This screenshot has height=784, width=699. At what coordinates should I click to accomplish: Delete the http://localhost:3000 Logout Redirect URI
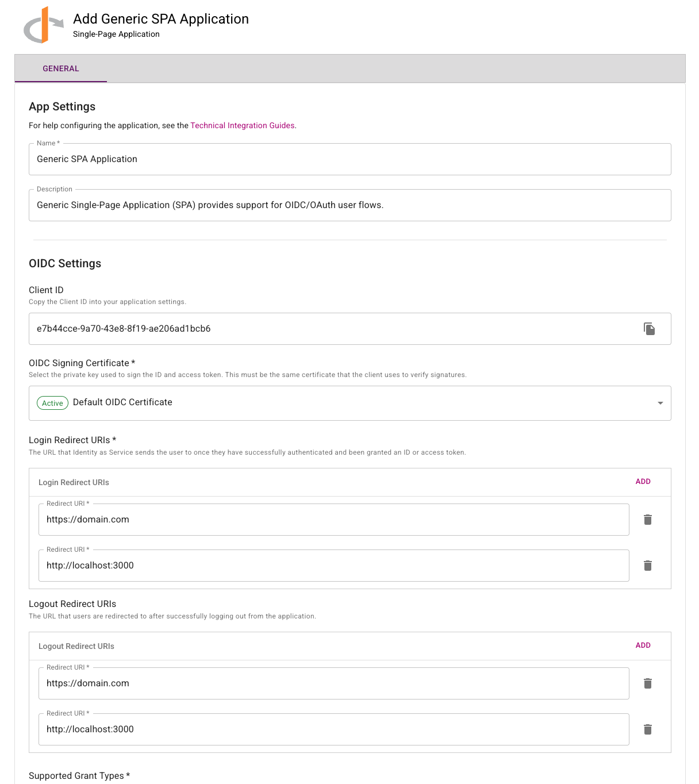[x=647, y=729]
